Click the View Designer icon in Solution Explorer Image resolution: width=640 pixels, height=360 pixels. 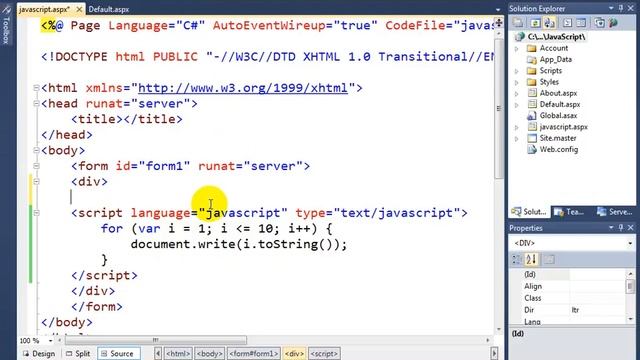(x=581, y=23)
